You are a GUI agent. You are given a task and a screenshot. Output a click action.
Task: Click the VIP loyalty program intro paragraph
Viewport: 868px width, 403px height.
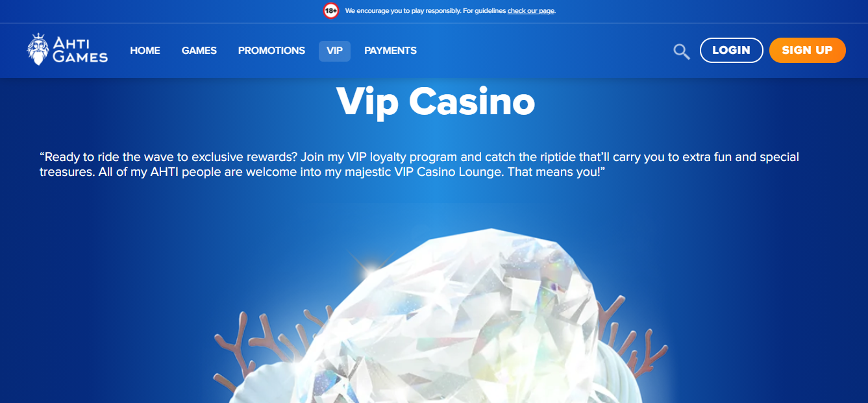coord(419,165)
